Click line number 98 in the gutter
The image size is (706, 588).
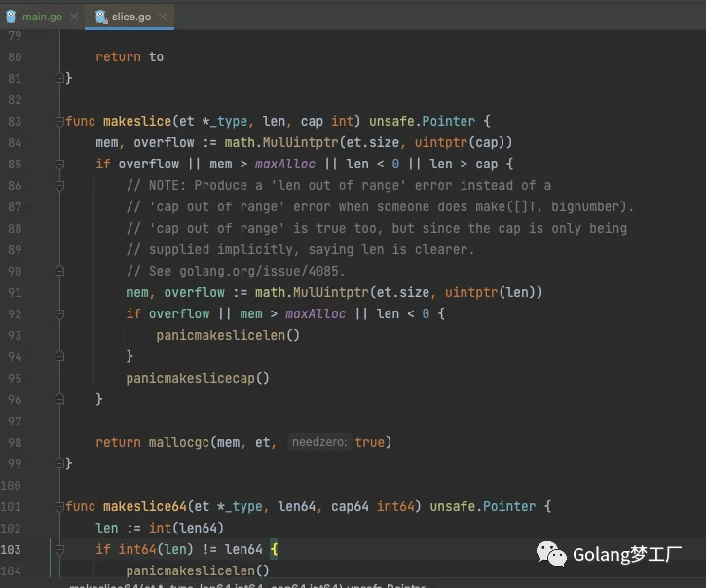pyautogui.click(x=15, y=443)
